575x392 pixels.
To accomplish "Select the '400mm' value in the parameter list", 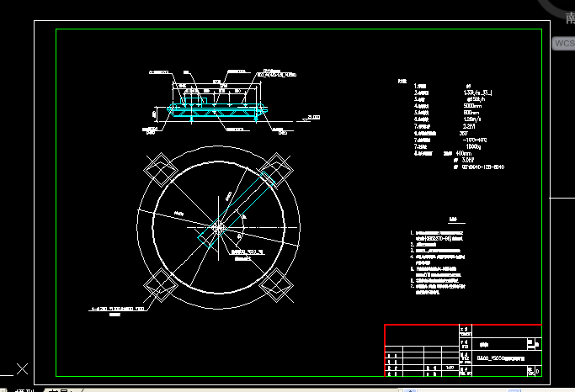I will pos(464,153).
